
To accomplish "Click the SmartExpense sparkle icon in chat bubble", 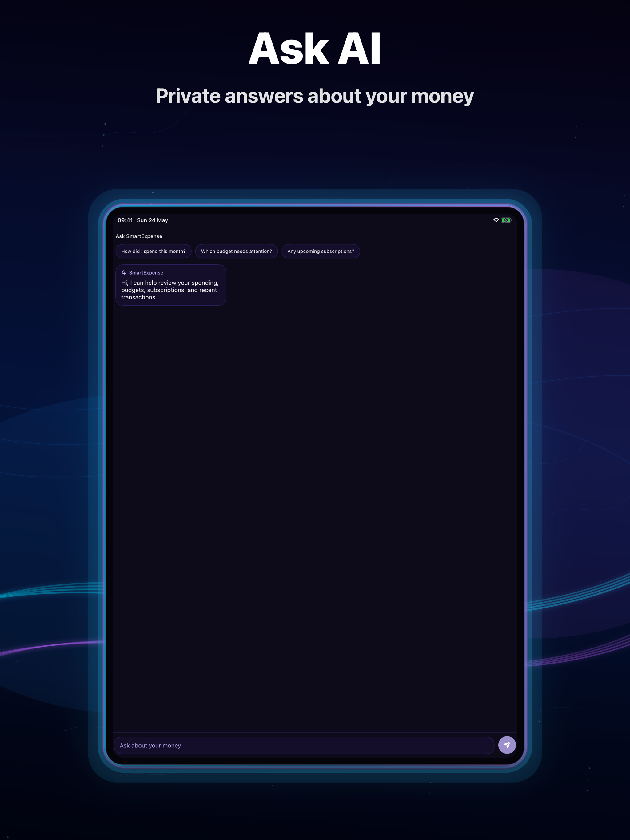I will (x=124, y=273).
